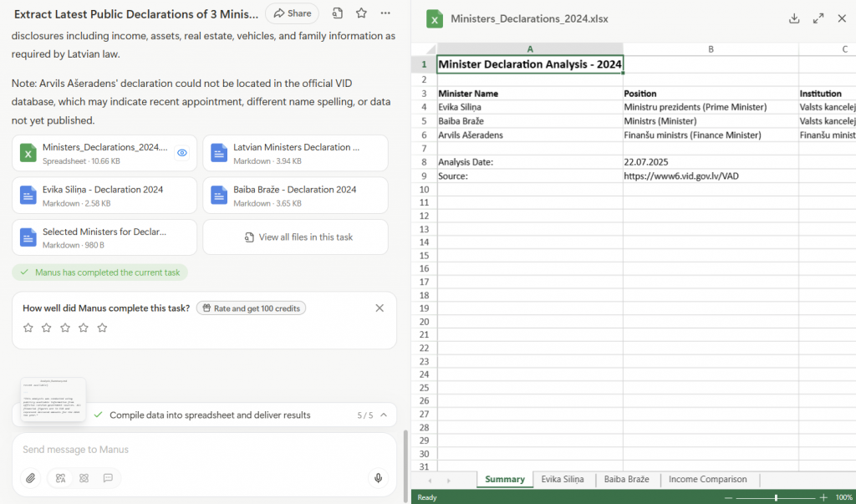Rate the task four stars
Viewport: 856px width, 504px height.
[x=84, y=328]
